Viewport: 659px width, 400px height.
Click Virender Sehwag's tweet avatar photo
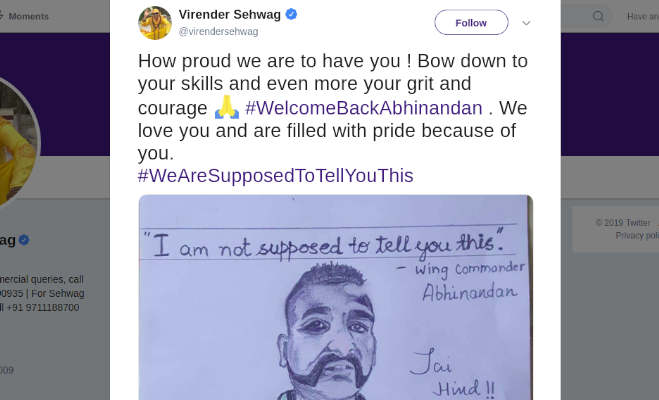[x=155, y=23]
